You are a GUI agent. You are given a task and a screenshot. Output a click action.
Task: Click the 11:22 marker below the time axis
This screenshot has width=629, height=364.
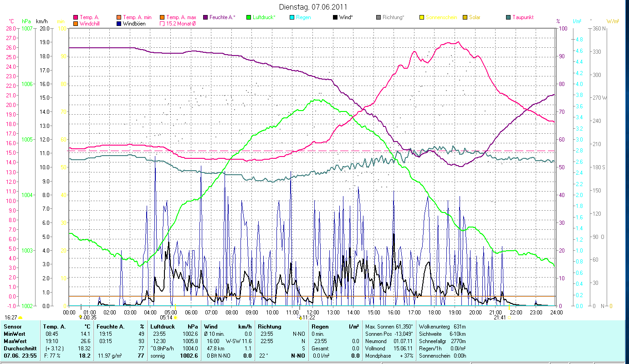click(300, 318)
